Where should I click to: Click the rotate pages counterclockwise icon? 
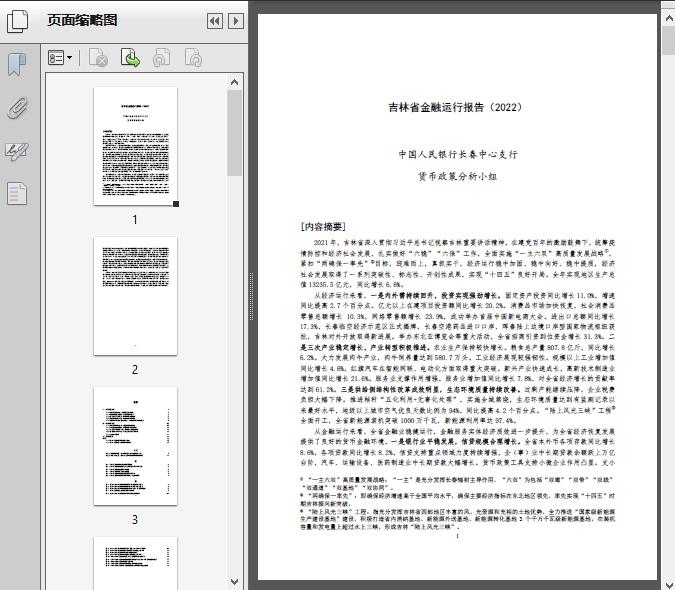pyautogui.click(x=162, y=58)
